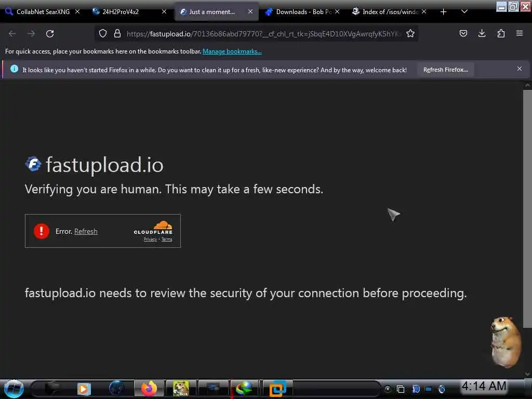This screenshot has height=399, width=532.
Task: Select the Just a moment tab
Action: pos(217,12)
